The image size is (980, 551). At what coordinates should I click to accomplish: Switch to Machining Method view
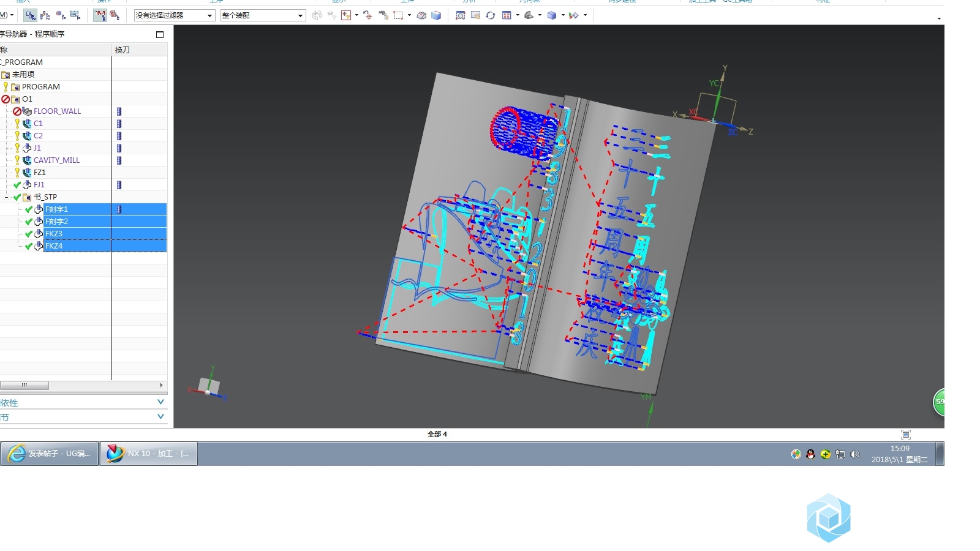click(x=75, y=15)
